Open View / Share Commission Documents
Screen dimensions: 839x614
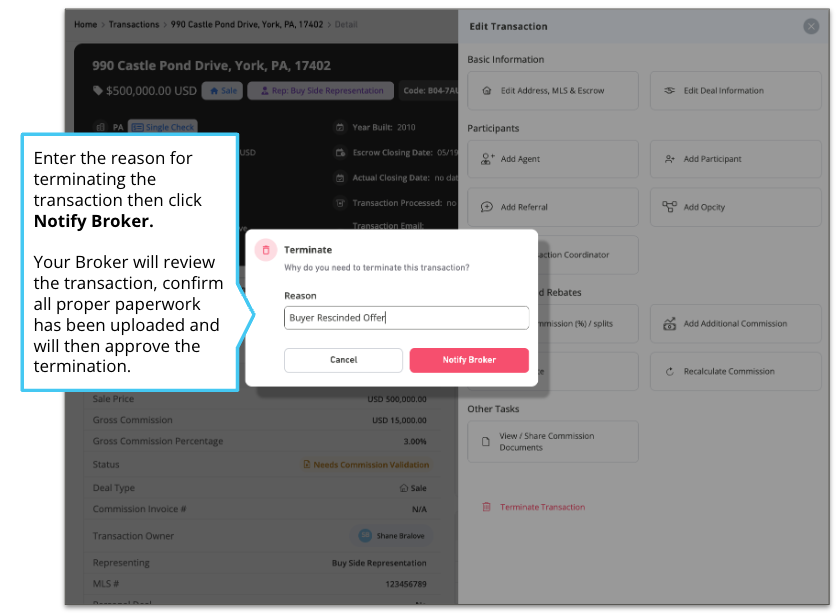click(x=553, y=442)
